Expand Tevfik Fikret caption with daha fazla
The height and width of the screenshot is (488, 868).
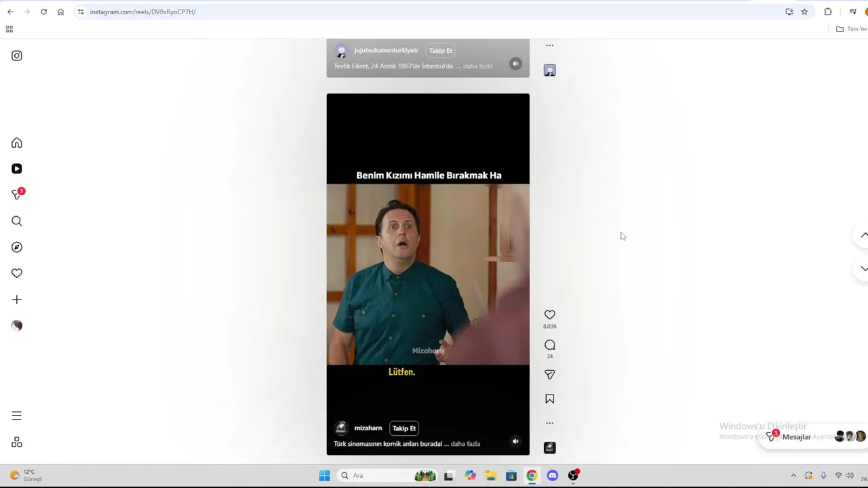[477, 66]
